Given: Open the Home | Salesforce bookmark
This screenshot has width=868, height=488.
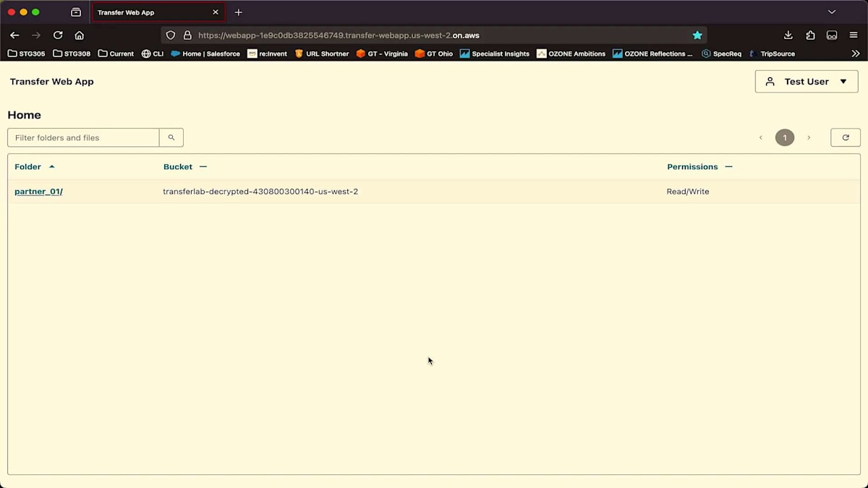Looking at the screenshot, I should click(205, 53).
